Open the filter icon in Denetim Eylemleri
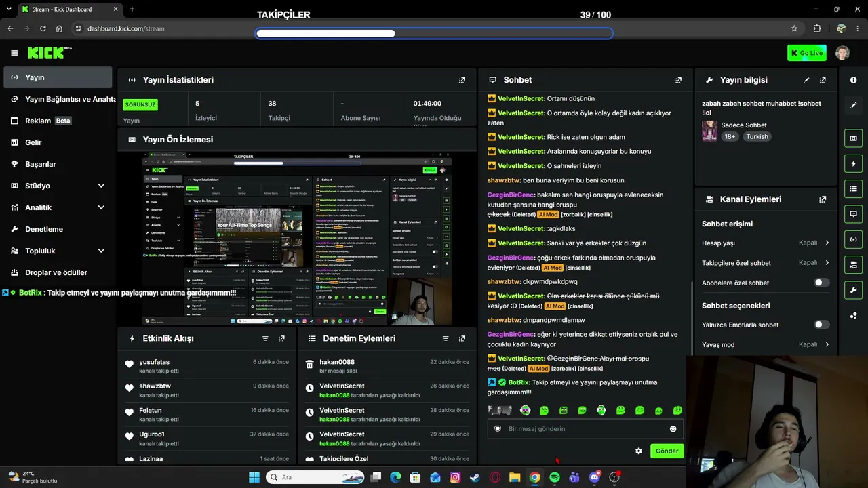The height and width of the screenshot is (488, 868). coord(446,338)
